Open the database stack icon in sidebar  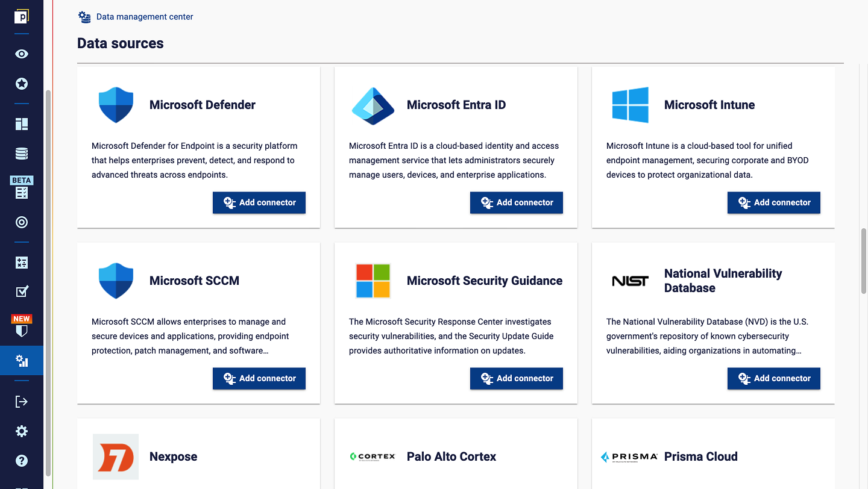point(22,154)
